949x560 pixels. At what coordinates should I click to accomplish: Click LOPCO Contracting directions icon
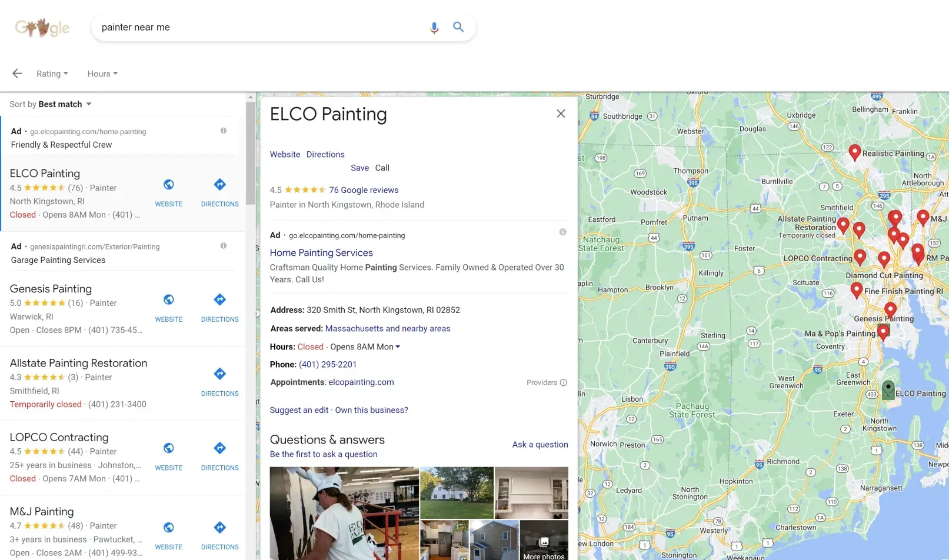[220, 448]
